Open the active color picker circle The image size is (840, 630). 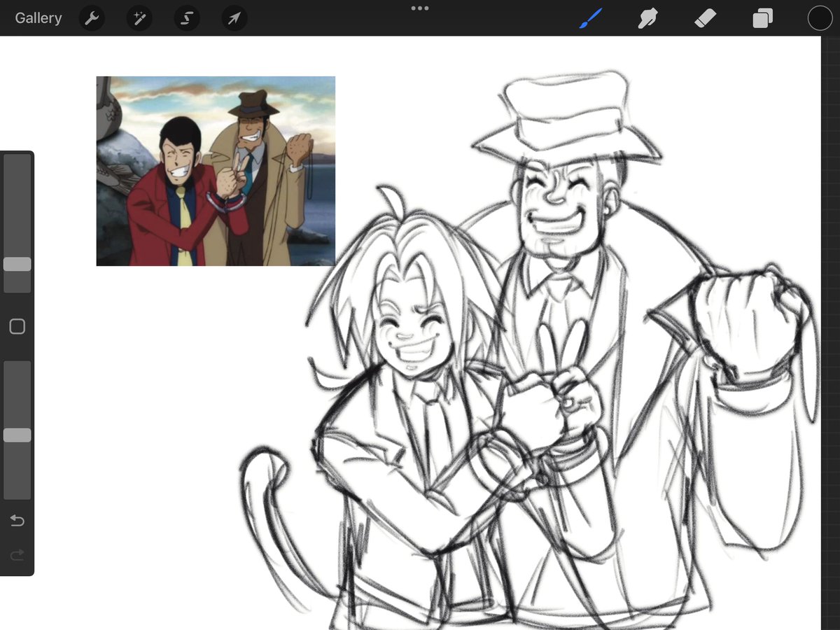pyautogui.click(x=820, y=18)
